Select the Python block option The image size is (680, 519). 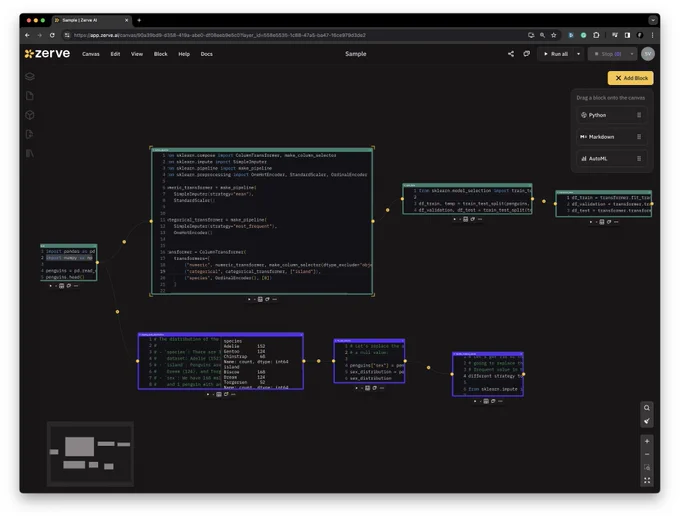611,115
